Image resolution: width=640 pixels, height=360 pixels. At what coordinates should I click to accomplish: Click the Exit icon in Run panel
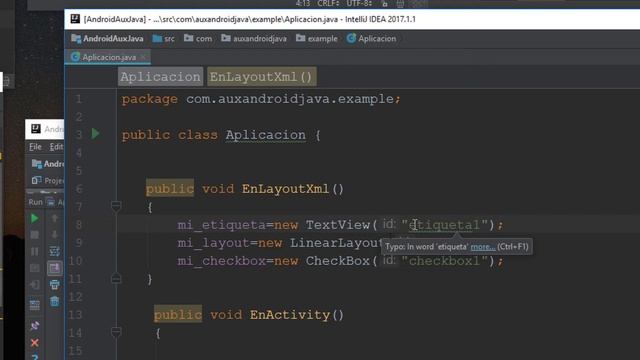pos(35,284)
